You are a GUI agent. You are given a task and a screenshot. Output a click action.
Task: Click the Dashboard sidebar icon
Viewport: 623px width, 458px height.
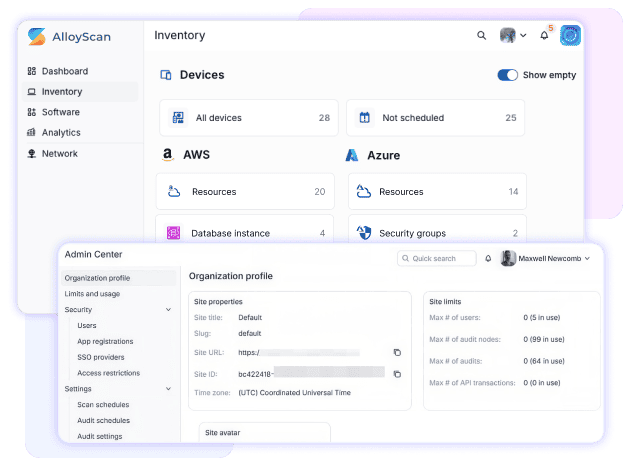tap(32, 71)
